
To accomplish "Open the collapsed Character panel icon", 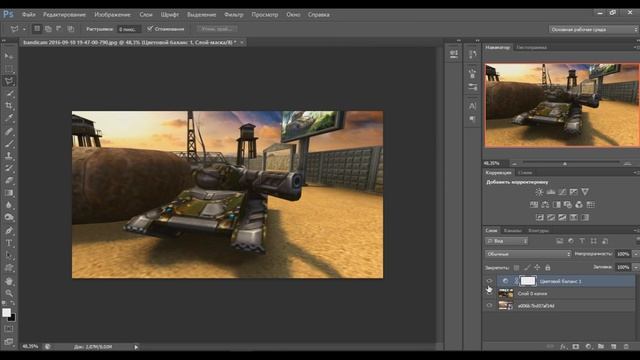I will (x=472, y=106).
